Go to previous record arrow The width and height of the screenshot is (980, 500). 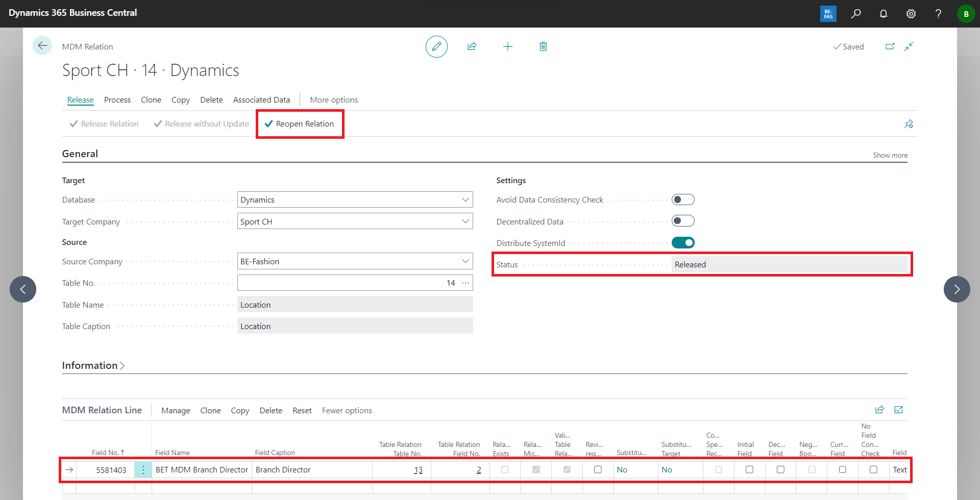pyautogui.click(x=23, y=289)
